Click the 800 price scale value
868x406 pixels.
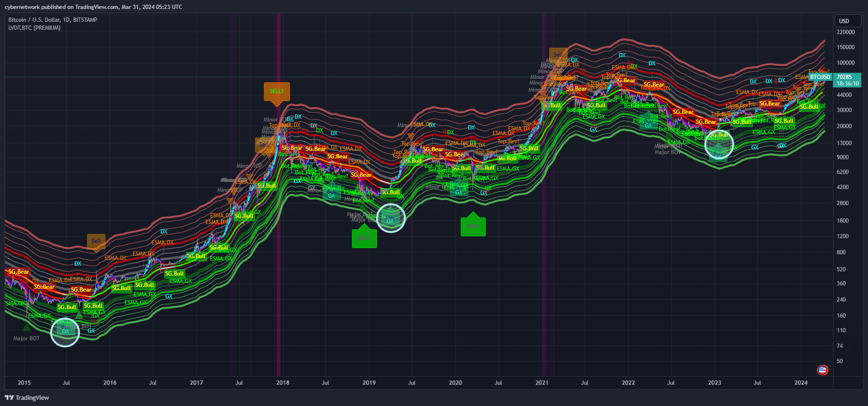click(841, 252)
